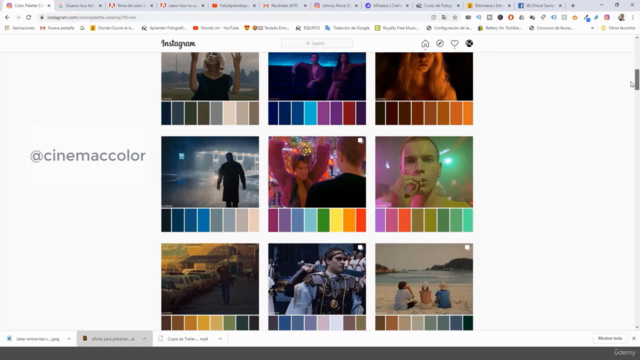Click the bright green swatch under the party post
This screenshot has width=640, height=360.
point(324,220)
